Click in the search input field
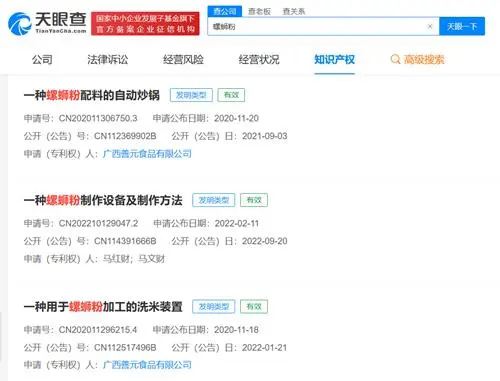The width and height of the screenshot is (500, 381). (x=317, y=26)
